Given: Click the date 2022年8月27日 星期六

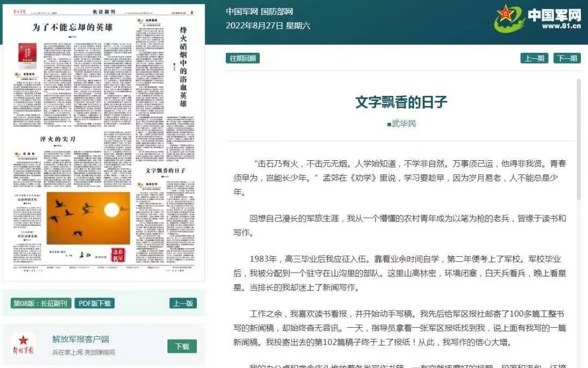Looking at the screenshot, I should pyautogui.click(x=268, y=26).
